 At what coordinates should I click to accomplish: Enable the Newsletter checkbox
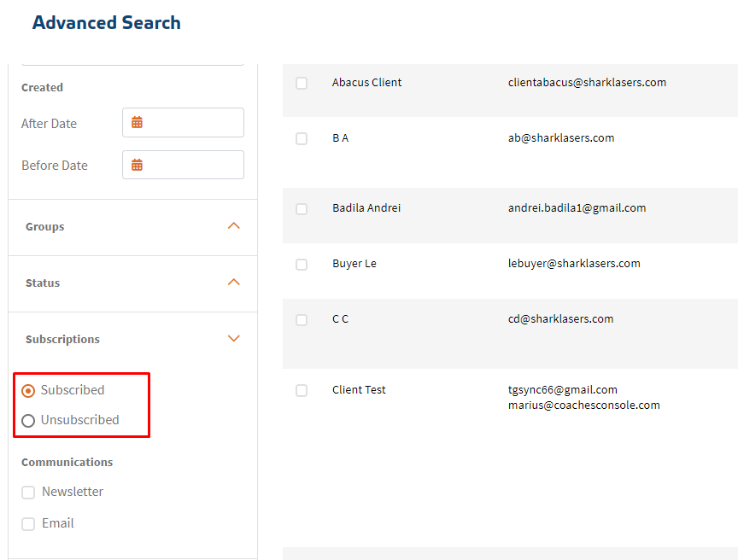click(x=28, y=493)
